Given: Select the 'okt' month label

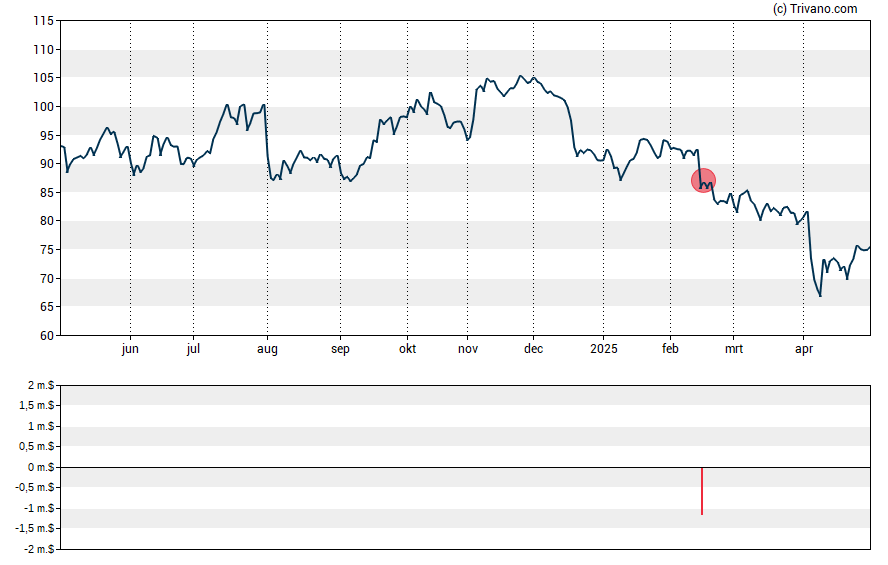Looking at the screenshot, I should click(407, 349).
